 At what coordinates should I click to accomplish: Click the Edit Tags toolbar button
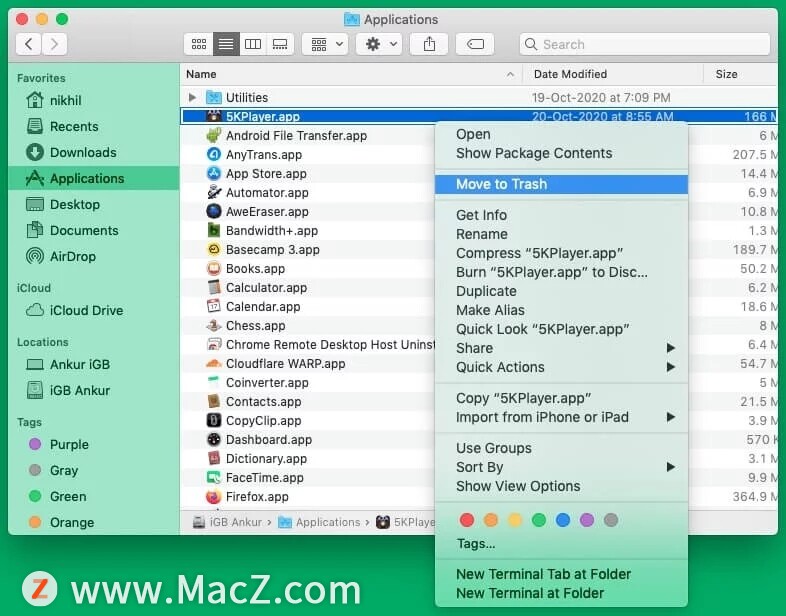[x=475, y=44]
